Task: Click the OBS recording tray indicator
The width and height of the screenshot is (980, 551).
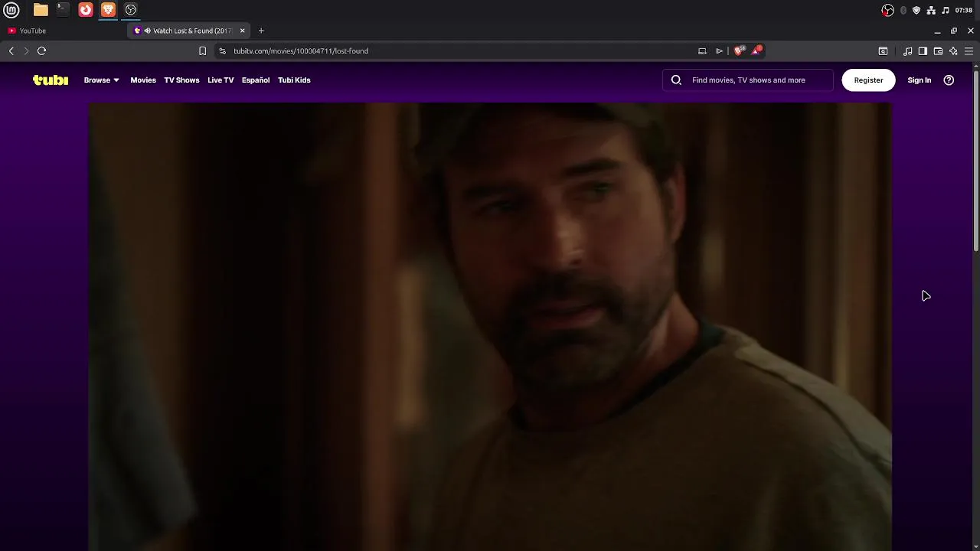Action: tap(887, 10)
